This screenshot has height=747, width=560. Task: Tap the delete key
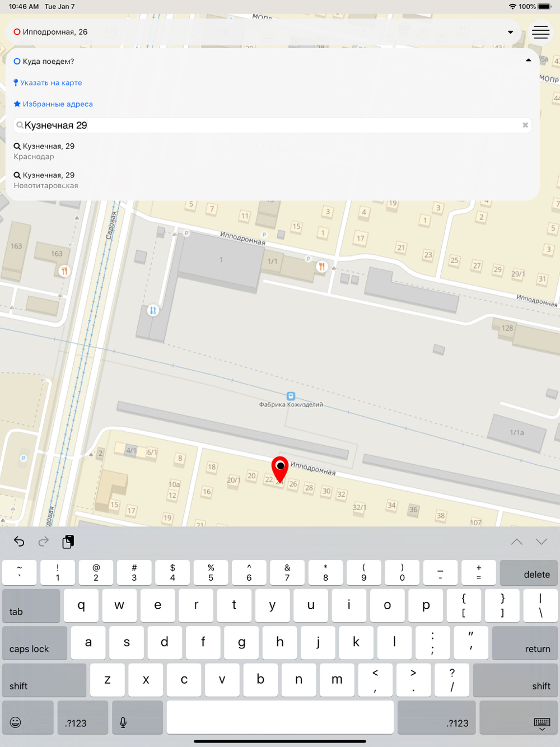[x=529, y=572]
